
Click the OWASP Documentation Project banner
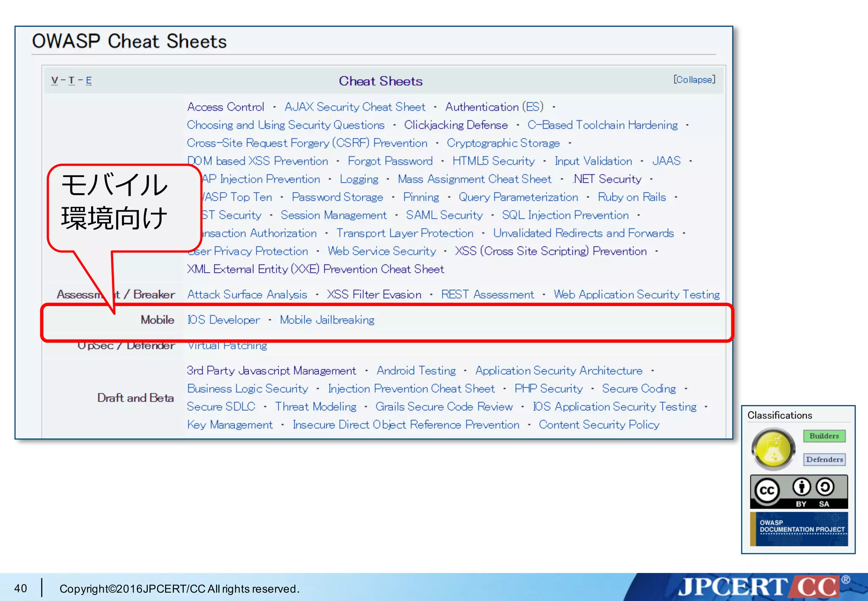798,528
